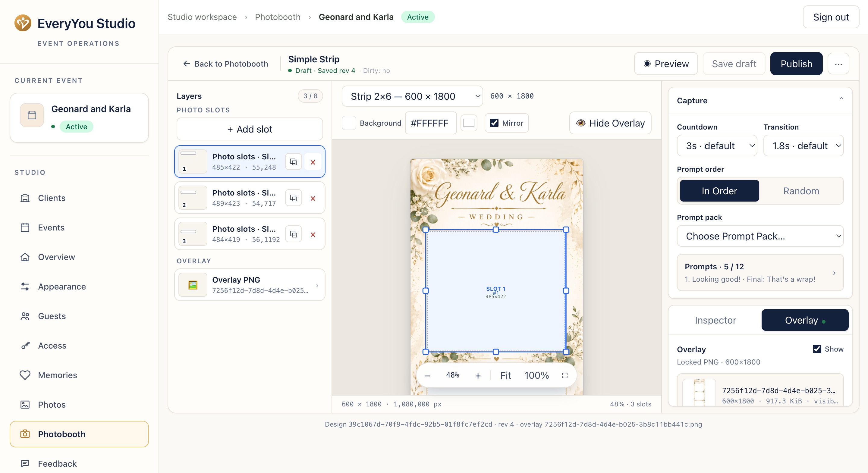Screen dimensions: 868x473
Task: Zoom out with the minus icon
Action: (427, 376)
